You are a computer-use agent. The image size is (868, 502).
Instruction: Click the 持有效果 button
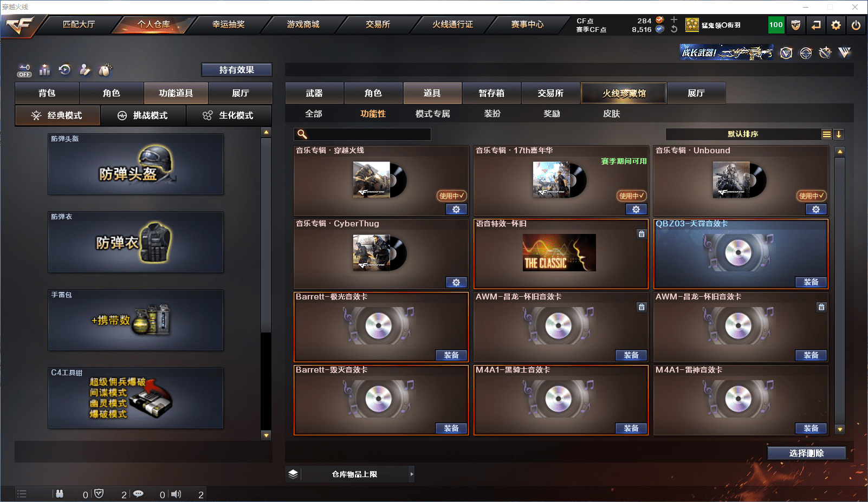click(237, 70)
